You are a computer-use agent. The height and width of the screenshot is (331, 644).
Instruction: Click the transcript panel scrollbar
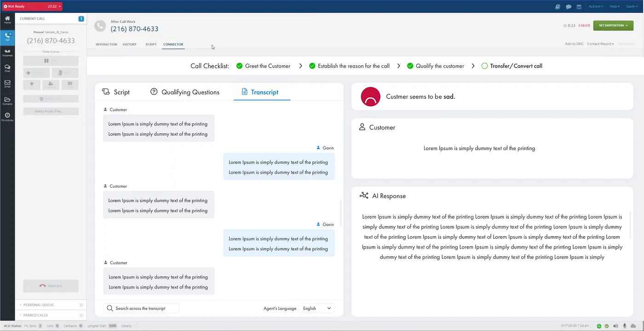340,213
